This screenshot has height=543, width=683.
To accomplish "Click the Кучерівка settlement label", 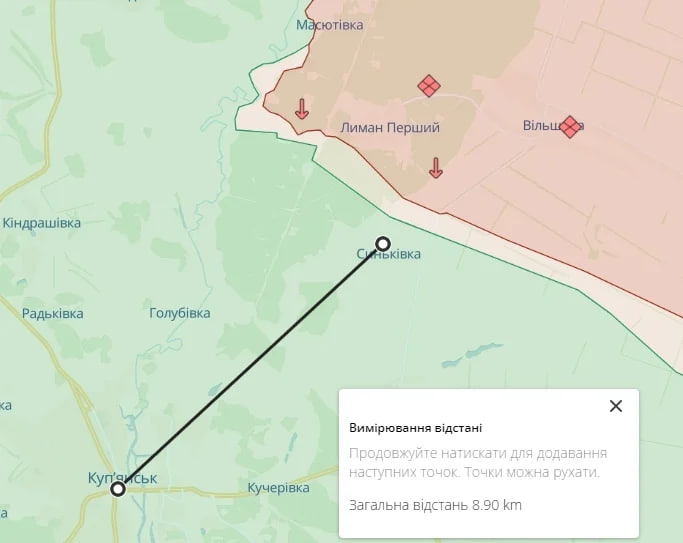I will tap(278, 488).
